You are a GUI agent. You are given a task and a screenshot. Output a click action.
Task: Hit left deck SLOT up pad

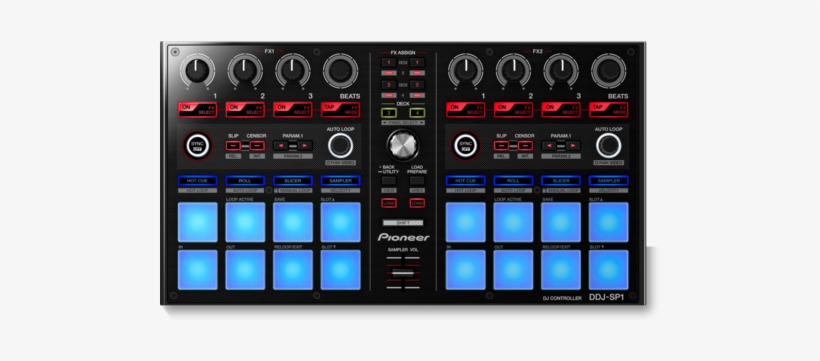point(340,222)
